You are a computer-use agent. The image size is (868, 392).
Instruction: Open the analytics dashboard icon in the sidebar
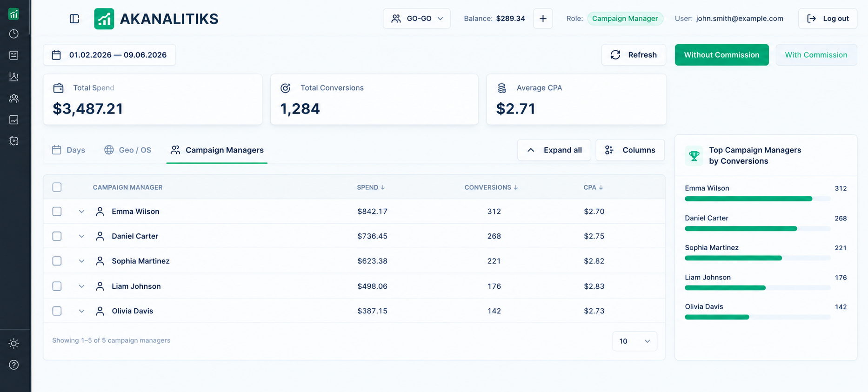(x=14, y=14)
